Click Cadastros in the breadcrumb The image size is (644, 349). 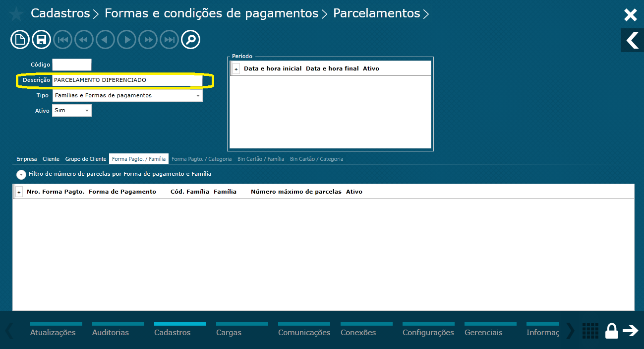pyautogui.click(x=60, y=13)
